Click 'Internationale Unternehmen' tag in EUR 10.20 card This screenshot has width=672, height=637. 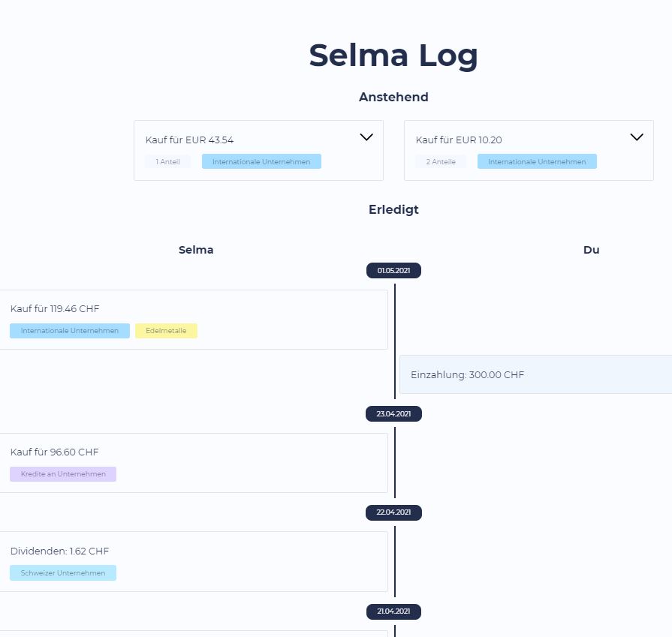pyautogui.click(x=537, y=161)
